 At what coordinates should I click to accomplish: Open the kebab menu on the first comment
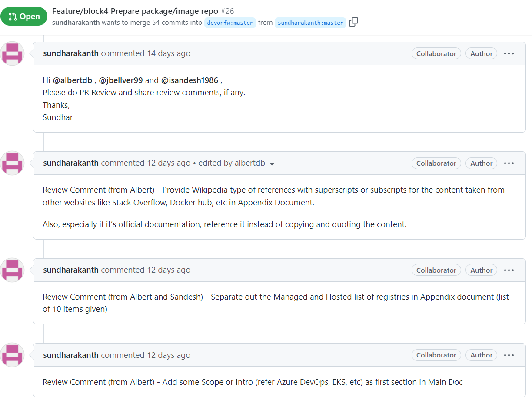pos(509,53)
